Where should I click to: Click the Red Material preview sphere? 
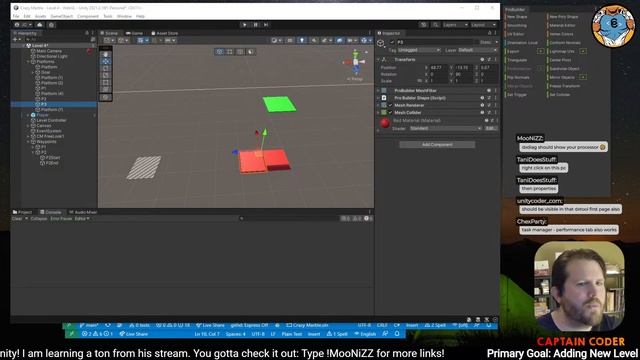[x=384, y=122]
